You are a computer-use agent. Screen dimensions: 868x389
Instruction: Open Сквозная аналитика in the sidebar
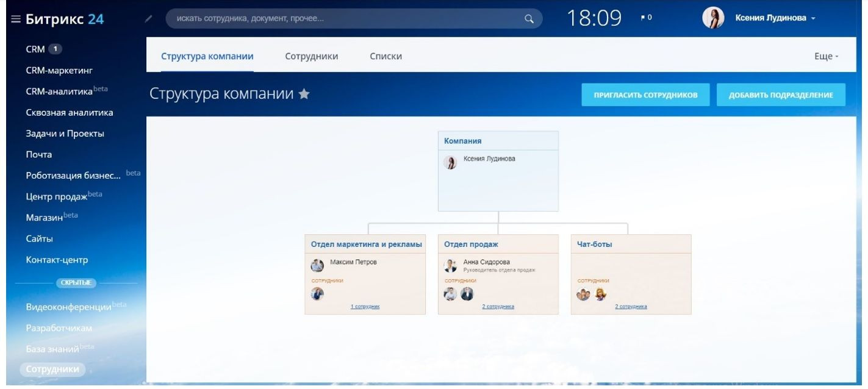pyautogui.click(x=70, y=112)
